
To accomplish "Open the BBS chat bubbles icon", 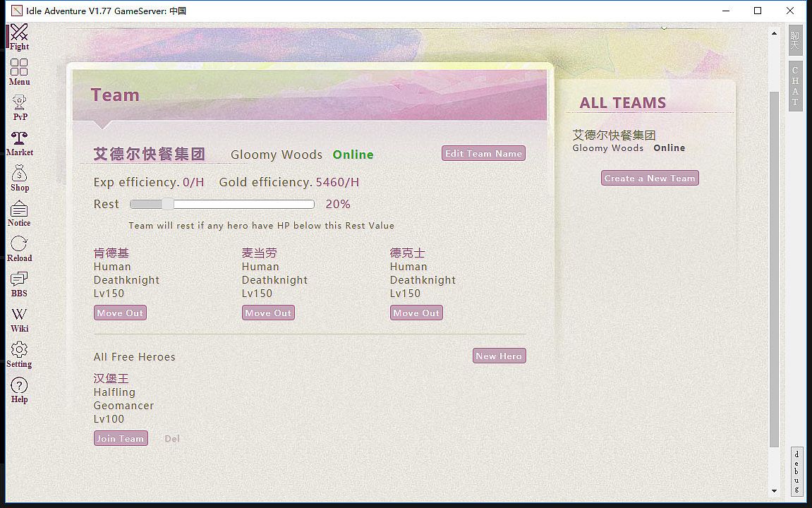I will coord(19,284).
